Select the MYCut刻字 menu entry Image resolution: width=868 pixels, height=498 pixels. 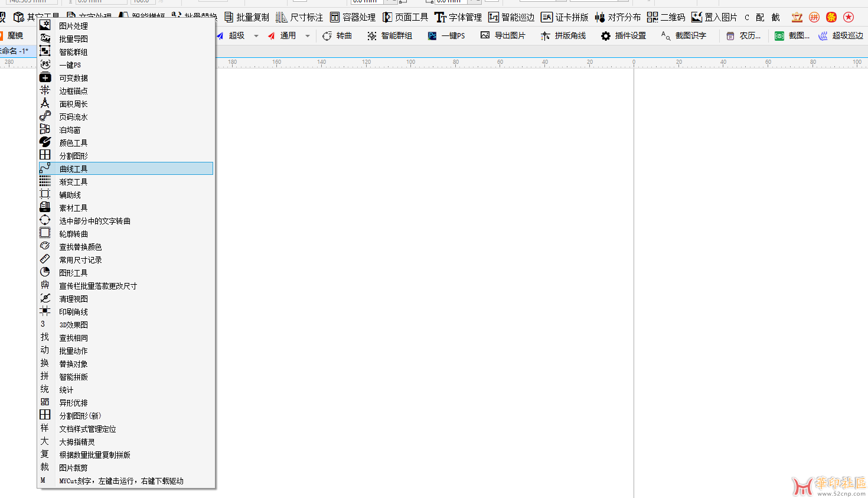click(x=121, y=481)
